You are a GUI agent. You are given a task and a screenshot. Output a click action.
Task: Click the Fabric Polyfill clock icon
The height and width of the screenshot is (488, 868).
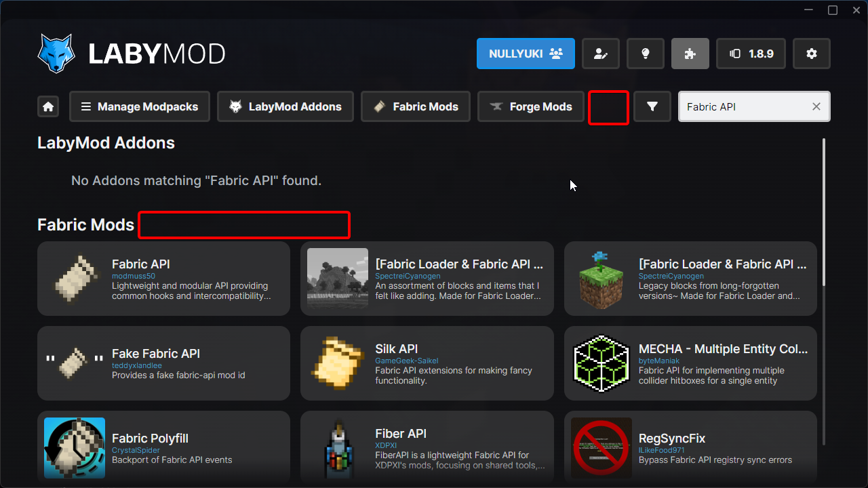[75, 448]
